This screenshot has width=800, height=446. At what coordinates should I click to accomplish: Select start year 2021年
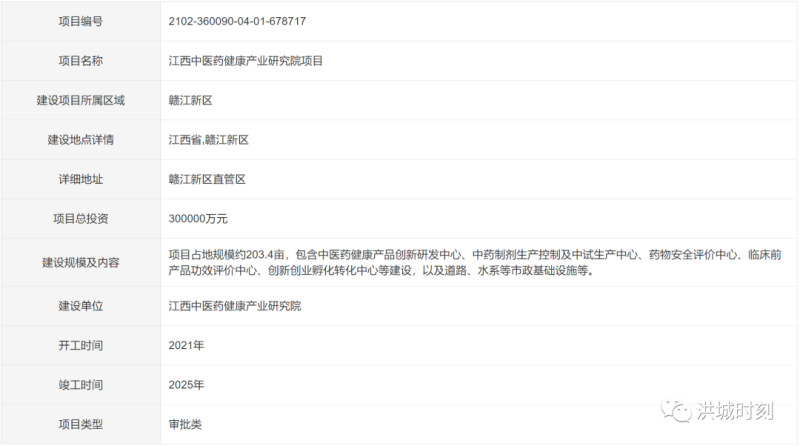tap(186, 345)
